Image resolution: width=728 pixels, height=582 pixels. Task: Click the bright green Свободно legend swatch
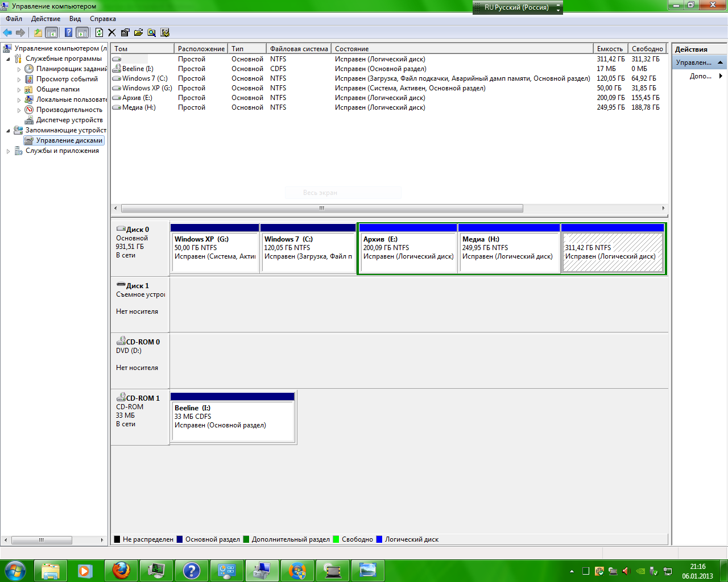coord(336,539)
